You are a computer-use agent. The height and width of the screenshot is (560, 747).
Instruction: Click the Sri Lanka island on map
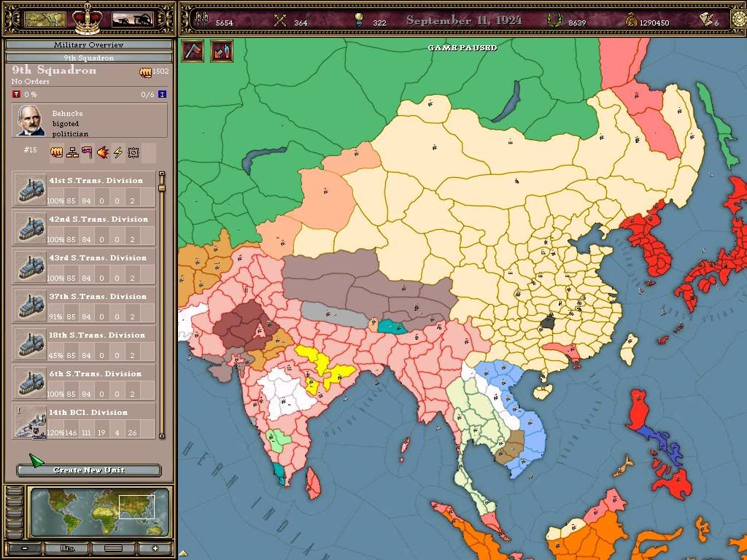point(313,483)
